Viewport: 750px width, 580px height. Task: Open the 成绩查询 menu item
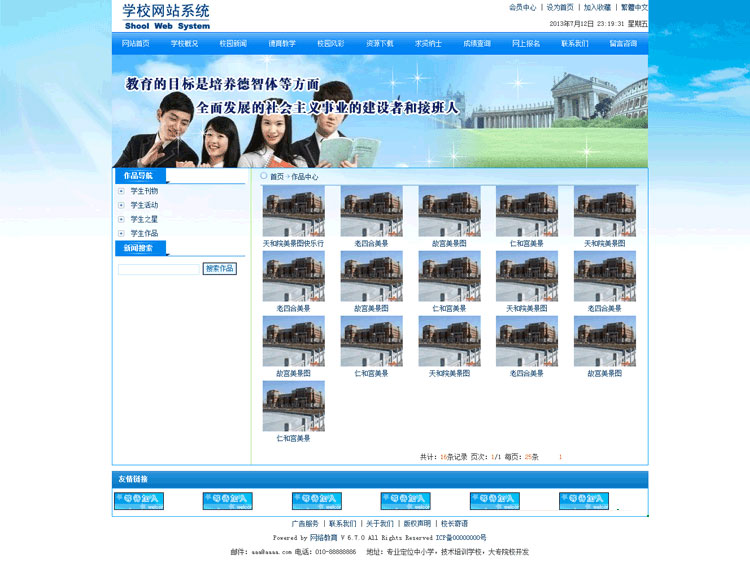(477, 44)
